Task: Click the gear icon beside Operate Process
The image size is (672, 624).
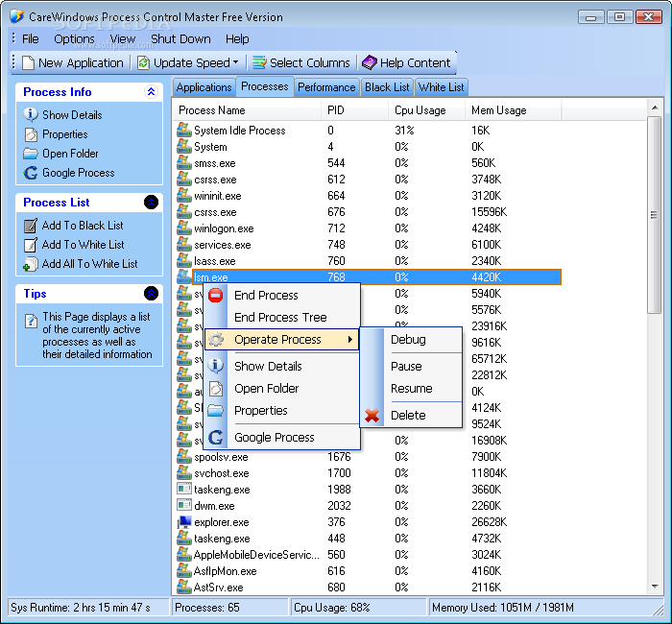Action: tap(216, 340)
